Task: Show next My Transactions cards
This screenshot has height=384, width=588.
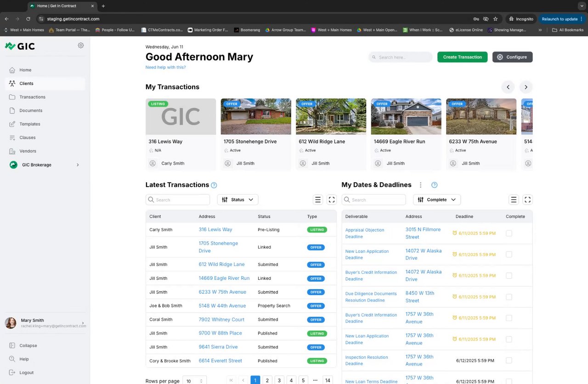Action: click(x=526, y=87)
